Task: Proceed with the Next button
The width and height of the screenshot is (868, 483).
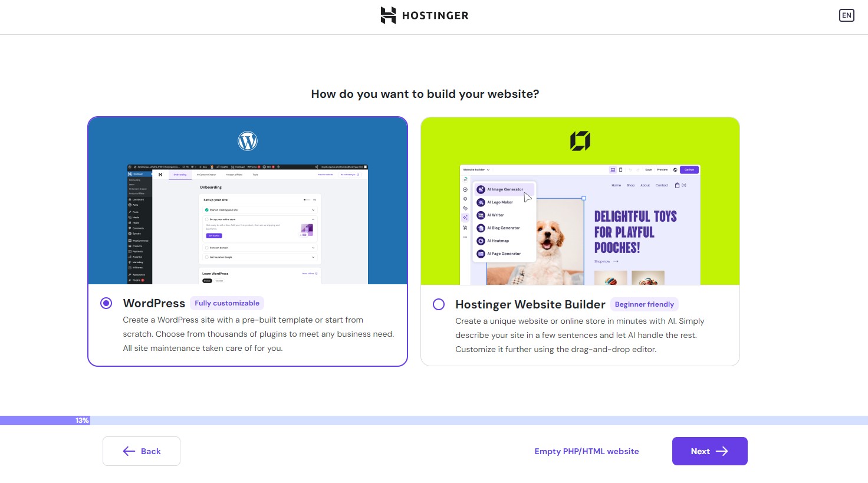Action: 710,451
